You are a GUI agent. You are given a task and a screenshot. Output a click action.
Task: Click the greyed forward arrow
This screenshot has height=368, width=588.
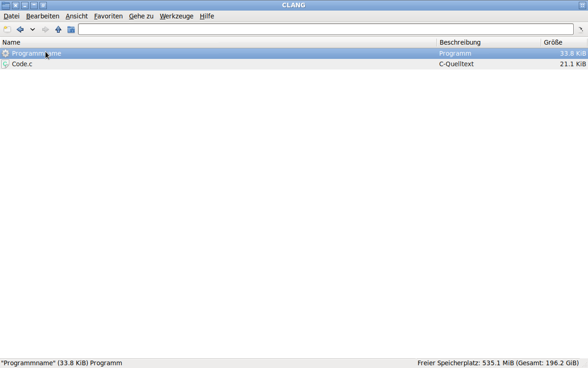pyautogui.click(x=45, y=29)
